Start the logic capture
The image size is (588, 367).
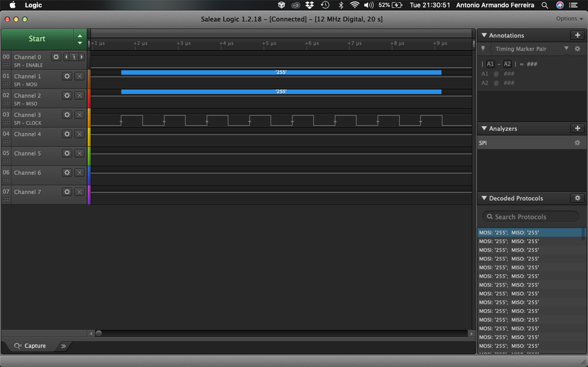(37, 39)
